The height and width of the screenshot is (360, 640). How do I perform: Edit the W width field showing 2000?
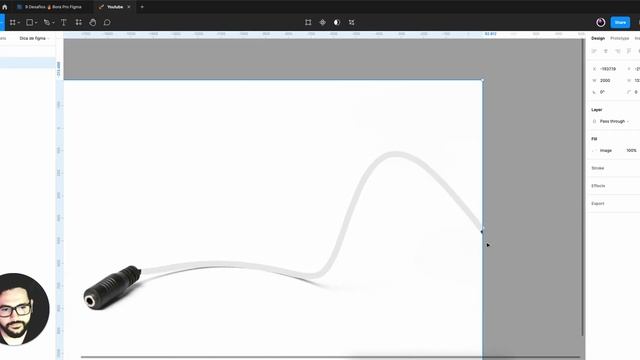click(x=606, y=80)
